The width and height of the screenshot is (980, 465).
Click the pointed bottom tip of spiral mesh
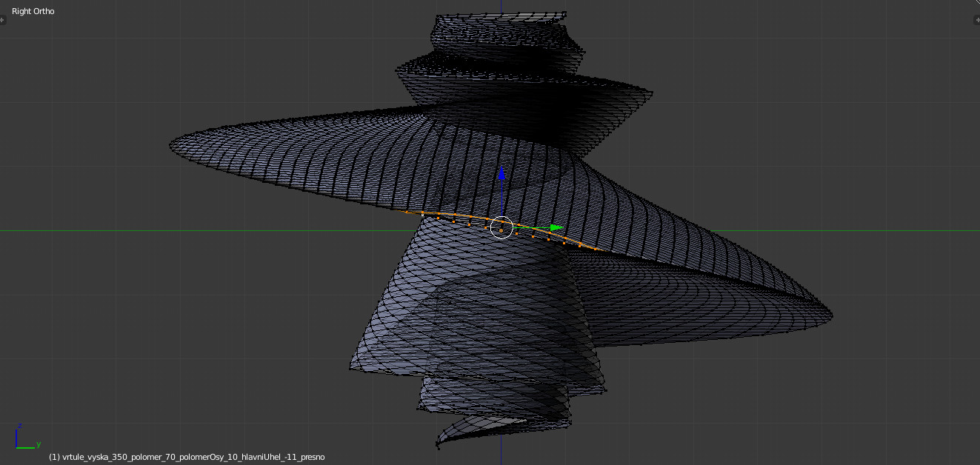438,445
